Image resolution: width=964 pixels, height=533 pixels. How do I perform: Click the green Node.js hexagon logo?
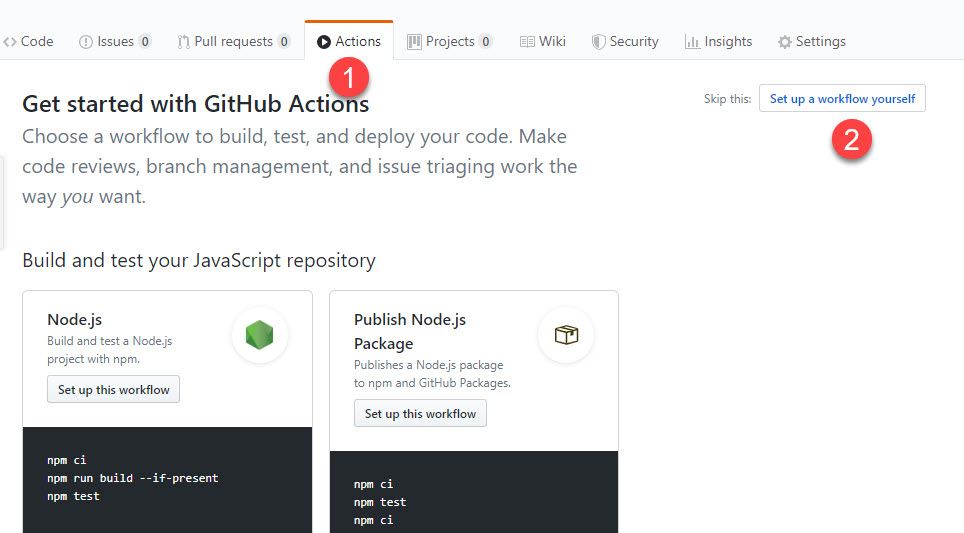[x=259, y=335]
